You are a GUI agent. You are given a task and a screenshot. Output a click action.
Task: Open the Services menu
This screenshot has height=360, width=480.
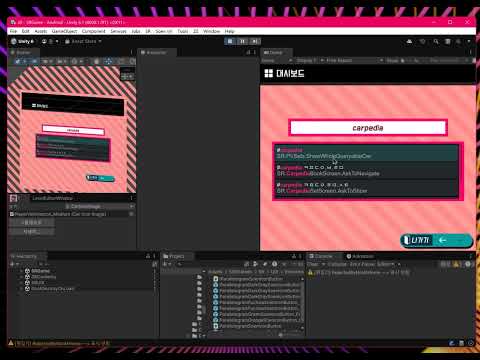[x=118, y=31]
